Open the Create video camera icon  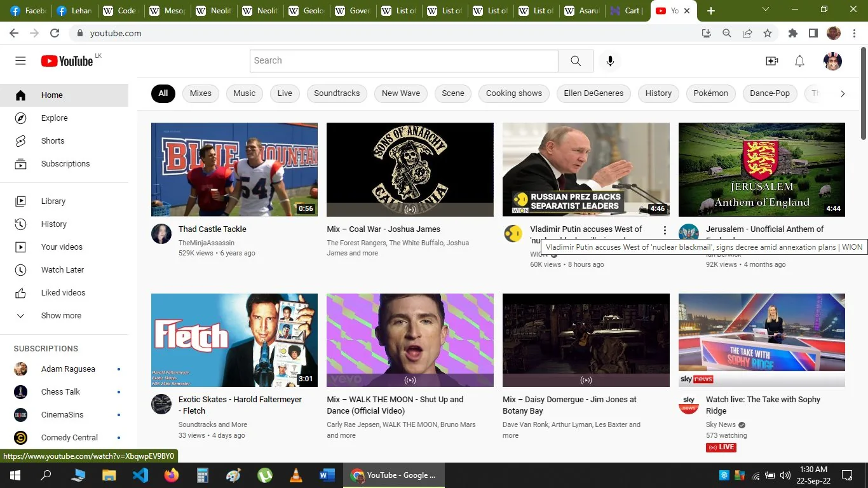[772, 61]
